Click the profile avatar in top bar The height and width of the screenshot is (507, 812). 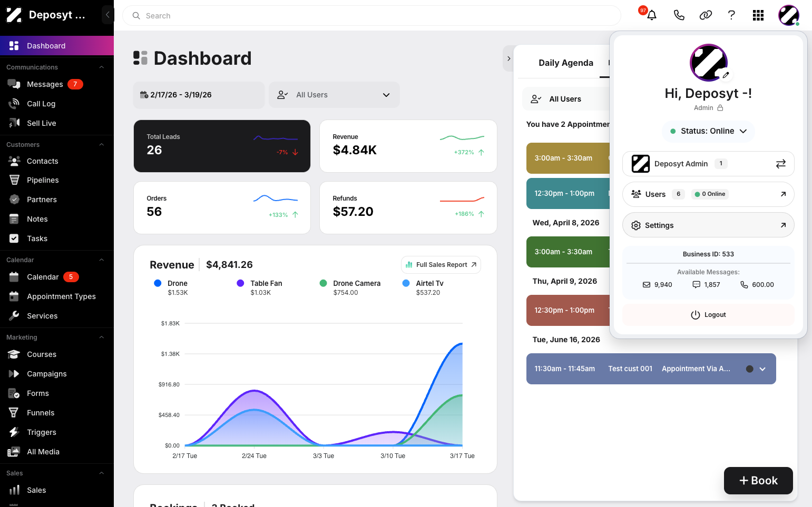[789, 15]
